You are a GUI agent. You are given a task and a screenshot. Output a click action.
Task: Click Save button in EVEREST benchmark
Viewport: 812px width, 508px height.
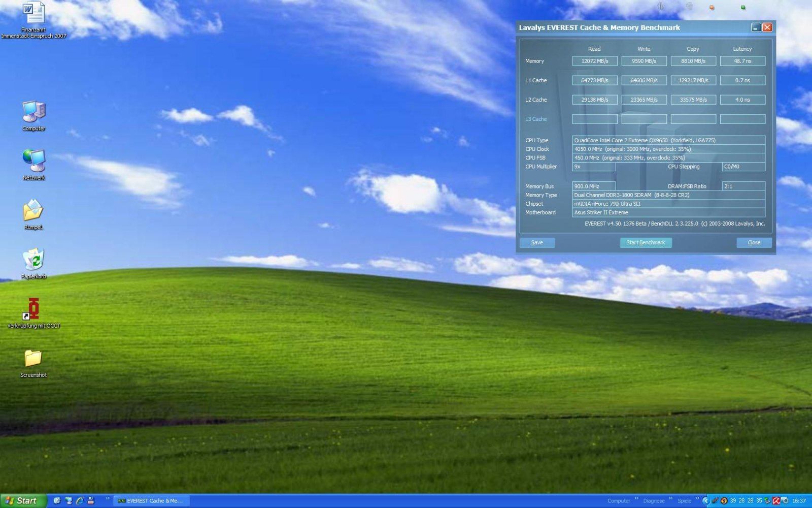pos(537,243)
